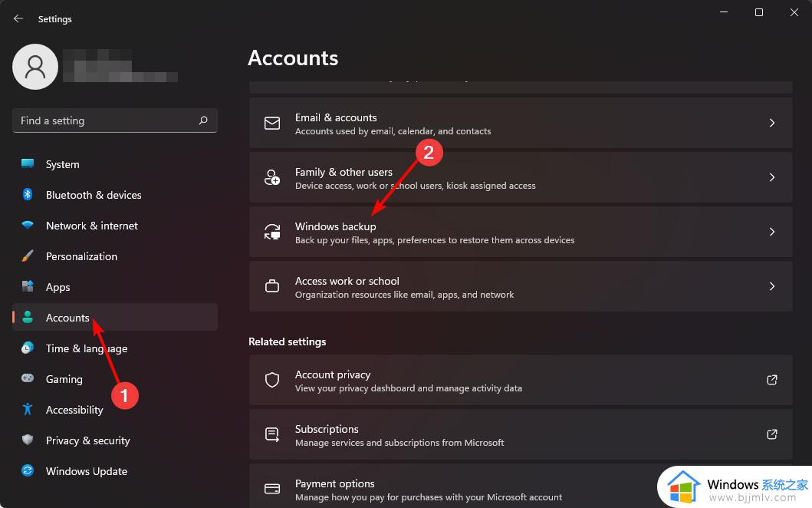
Task: Click the Family & other users icon
Action: [x=272, y=177]
